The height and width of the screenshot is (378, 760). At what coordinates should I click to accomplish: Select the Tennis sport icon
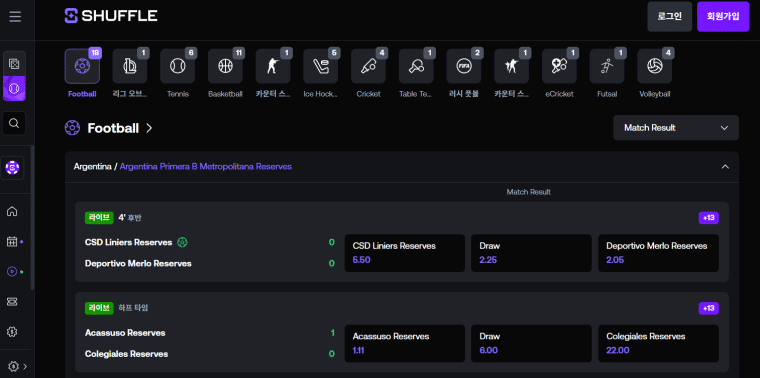click(x=177, y=66)
